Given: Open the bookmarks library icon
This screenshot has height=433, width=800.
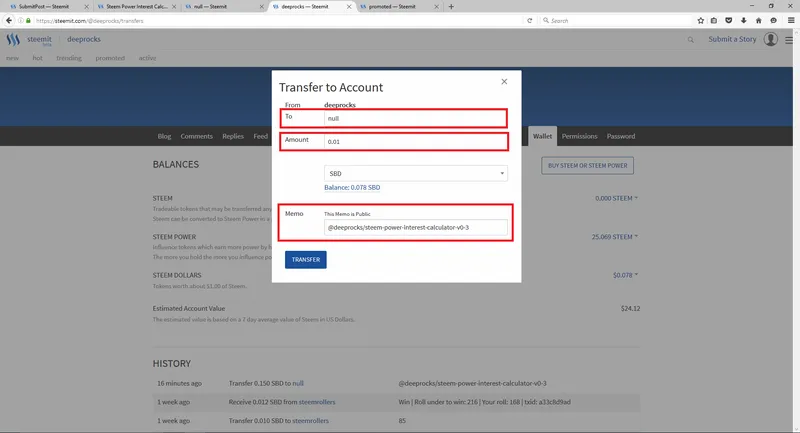Looking at the screenshot, I should click(x=714, y=20).
